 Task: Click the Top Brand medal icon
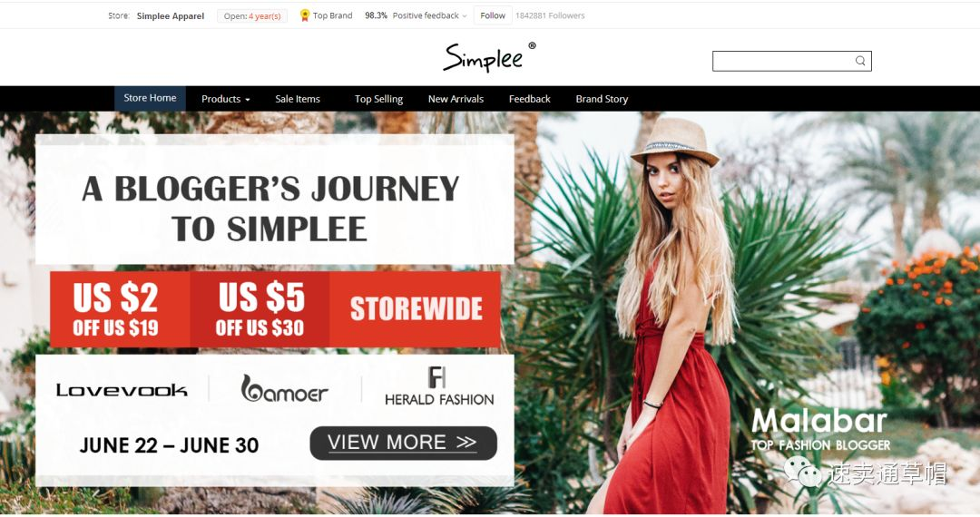coord(304,15)
